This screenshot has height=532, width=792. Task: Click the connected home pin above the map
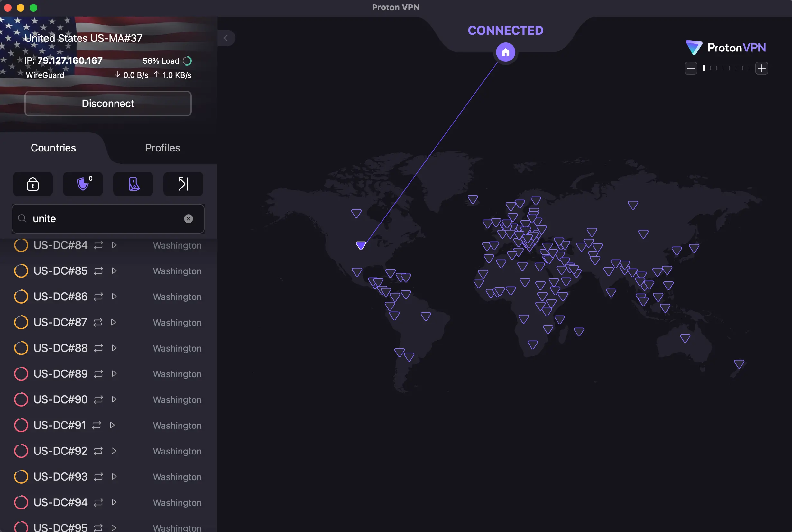505,52
